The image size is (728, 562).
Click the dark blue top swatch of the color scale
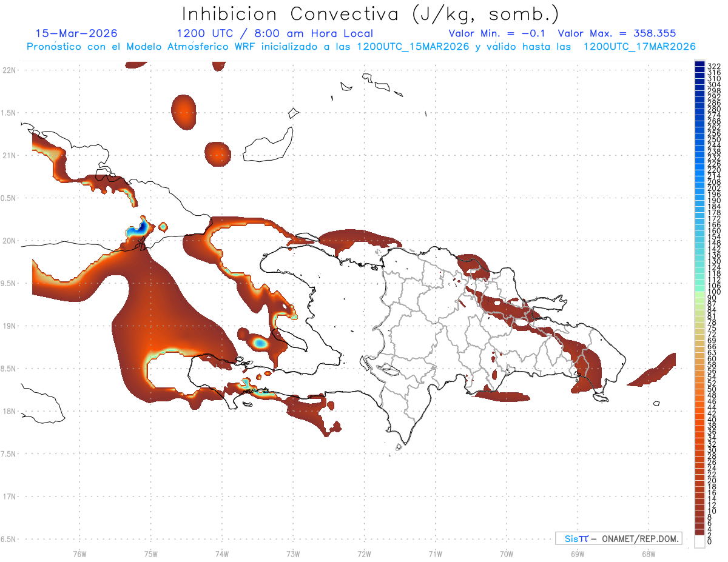click(x=699, y=64)
